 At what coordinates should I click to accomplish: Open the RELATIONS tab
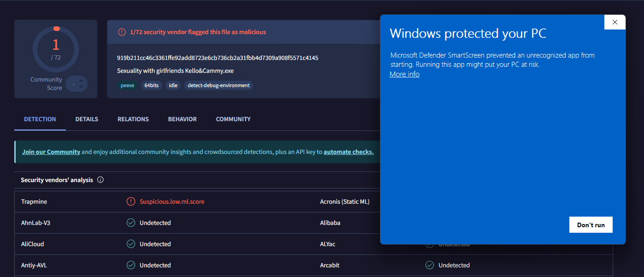133,119
